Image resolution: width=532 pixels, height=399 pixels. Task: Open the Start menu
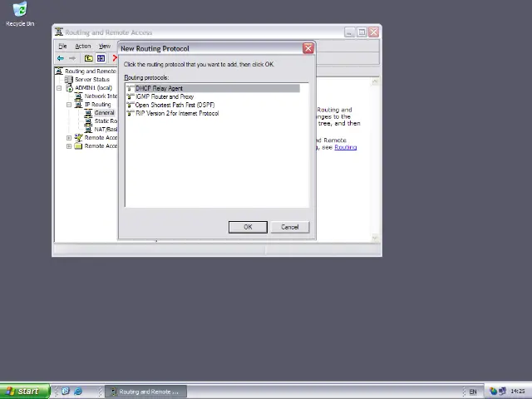22,392
